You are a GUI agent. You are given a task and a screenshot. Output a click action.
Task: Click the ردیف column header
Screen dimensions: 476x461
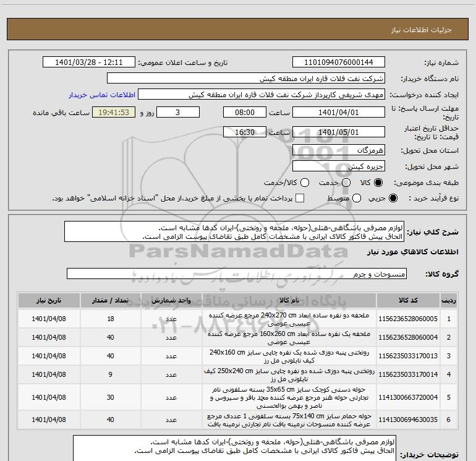[449, 300]
